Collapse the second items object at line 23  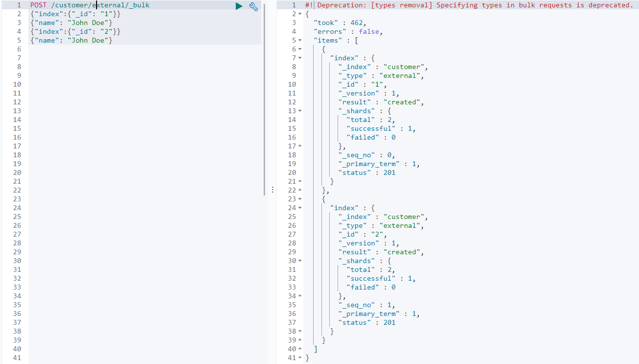click(x=300, y=199)
